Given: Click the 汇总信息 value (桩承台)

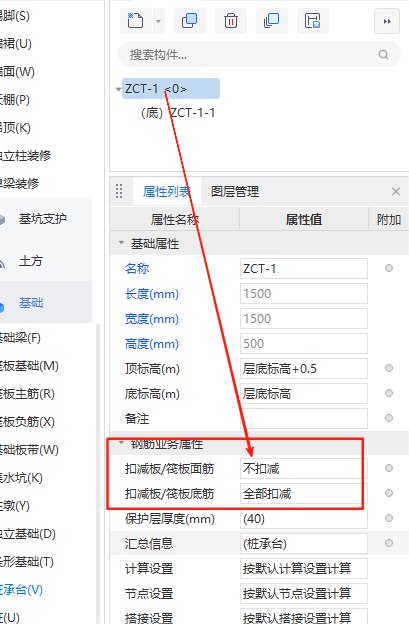Looking at the screenshot, I should 304,544.
